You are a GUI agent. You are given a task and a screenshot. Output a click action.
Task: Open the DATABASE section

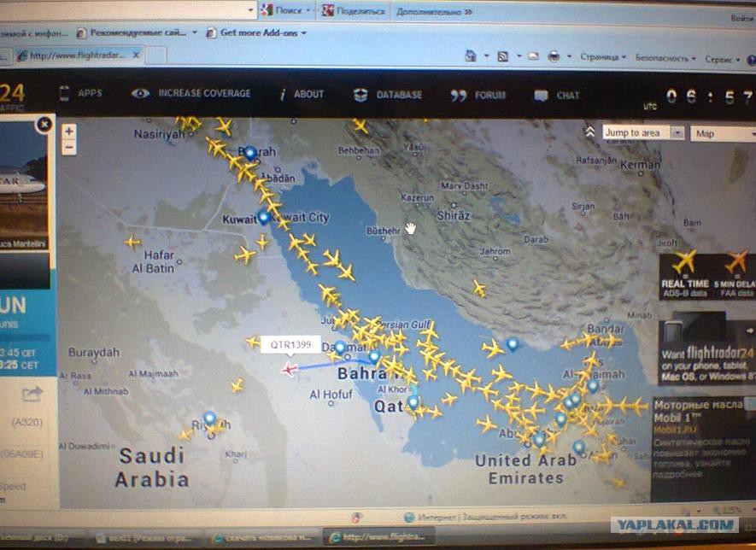pyautogui.click(x=388, y=95)
